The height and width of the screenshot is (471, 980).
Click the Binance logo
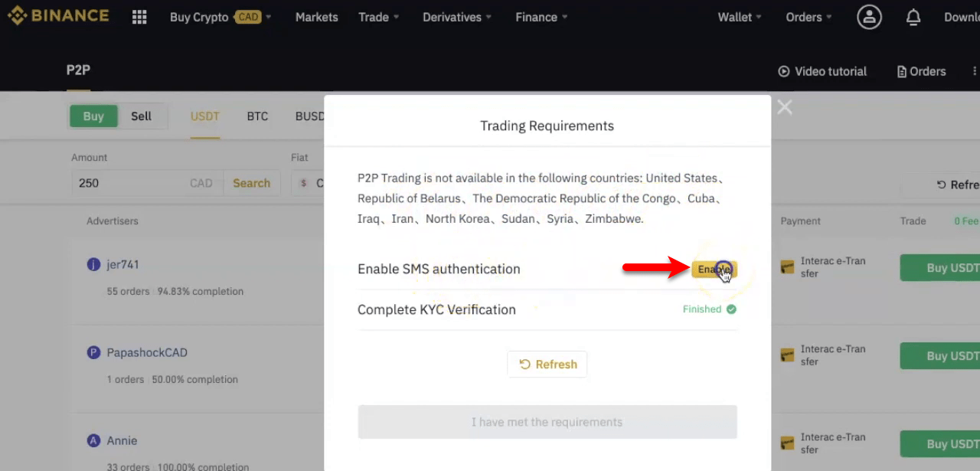point(58,16)
